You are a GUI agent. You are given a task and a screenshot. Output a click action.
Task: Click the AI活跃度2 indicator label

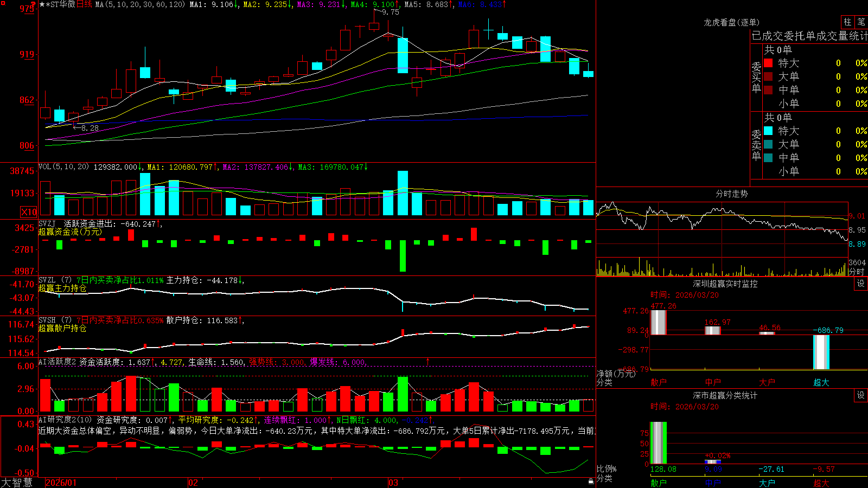[x=58, y=362]
